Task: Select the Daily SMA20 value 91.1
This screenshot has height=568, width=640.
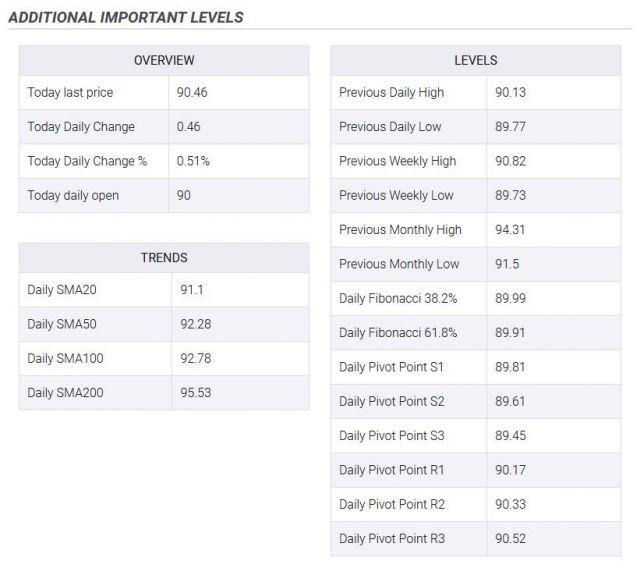Action: [x=189, y=290]
